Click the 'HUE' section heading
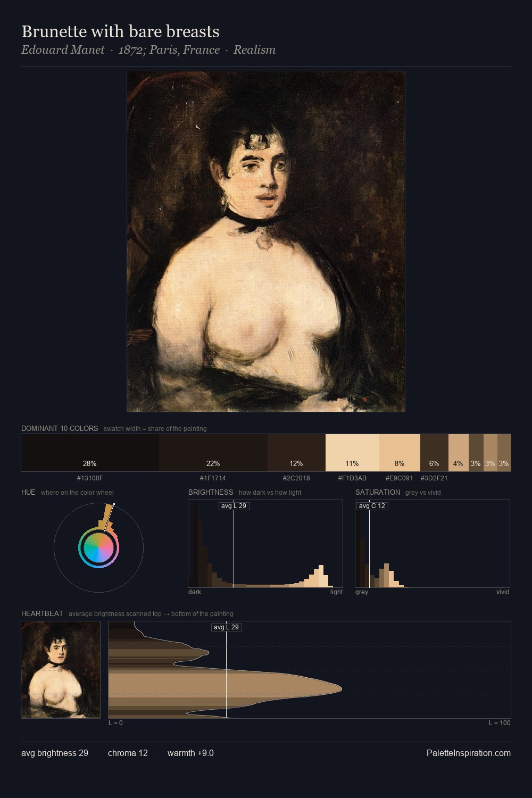This screenshot has width=532, height=798. [x=28, y=492]
